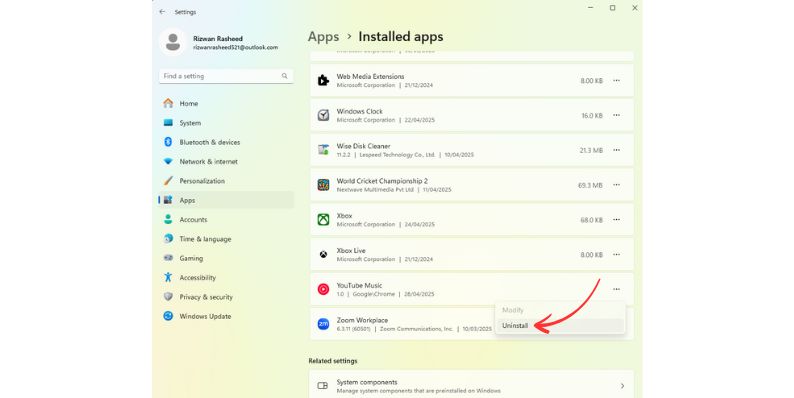
Task: Click the user profile avatar
Action: click(173, 42)
